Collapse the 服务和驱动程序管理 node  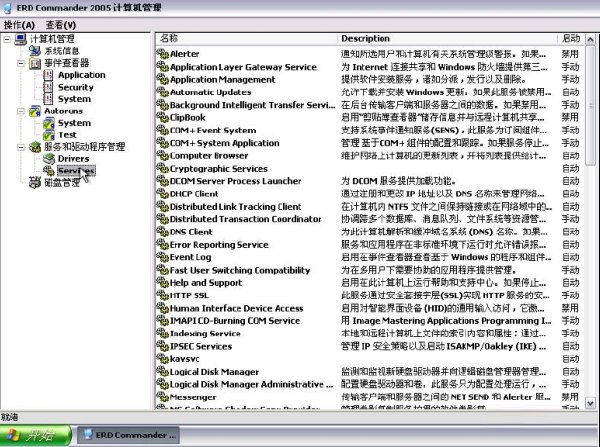point(21,147)
